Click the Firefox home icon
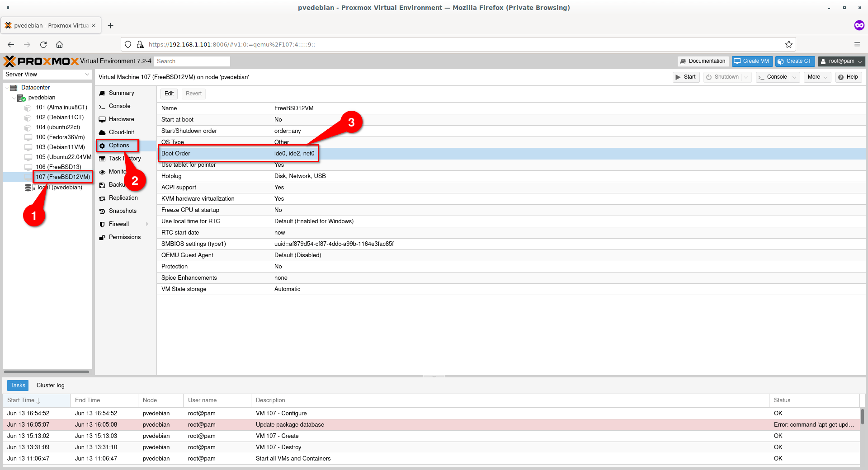Screen dimensions: 868x470 point(59,44)
